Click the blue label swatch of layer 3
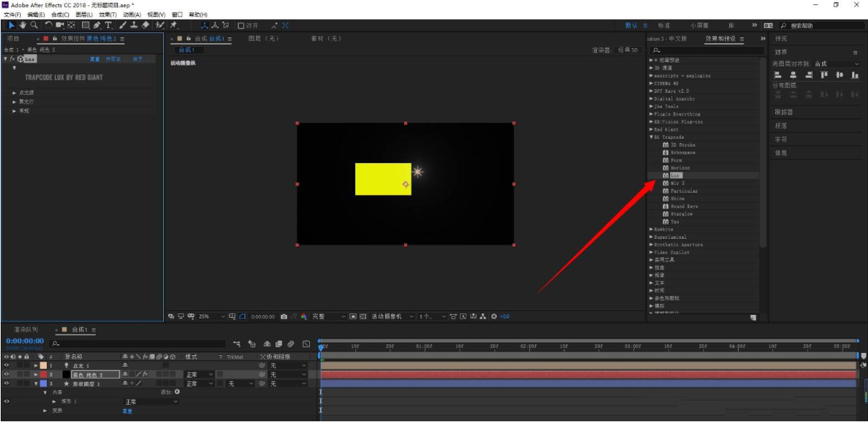Viewport: 868px width, 422px height. coord(42,384)
